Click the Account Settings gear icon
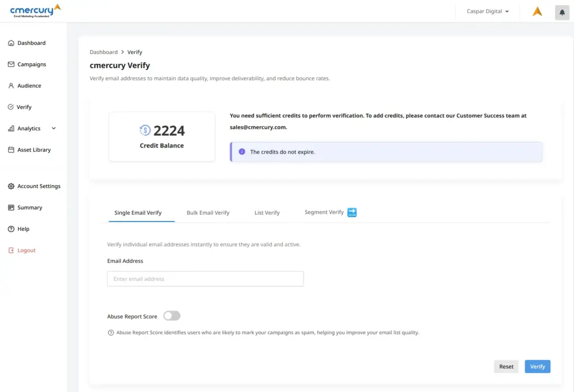574x392 pixels. coord(11,186)
